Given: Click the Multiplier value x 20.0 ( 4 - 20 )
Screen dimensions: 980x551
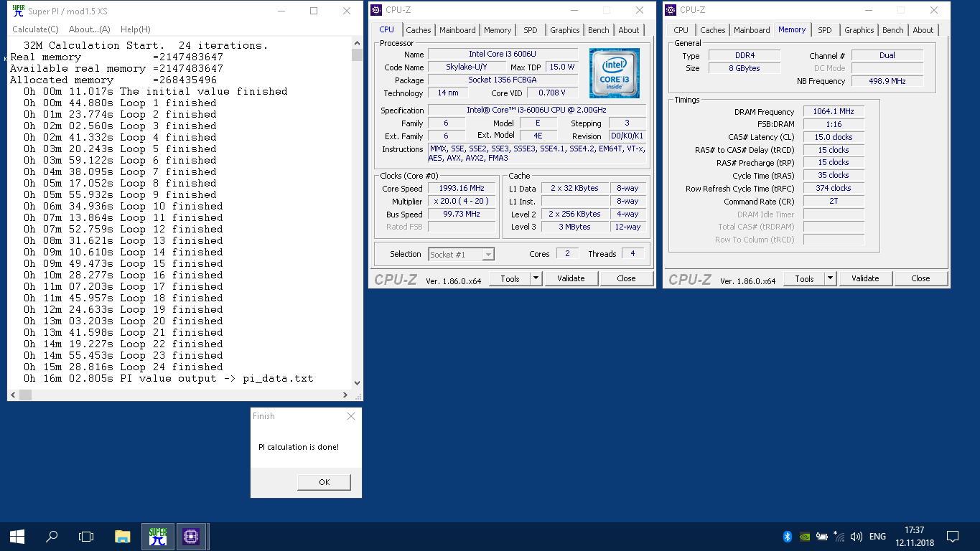Looking at the screenshot, I should tap(462, 202).
